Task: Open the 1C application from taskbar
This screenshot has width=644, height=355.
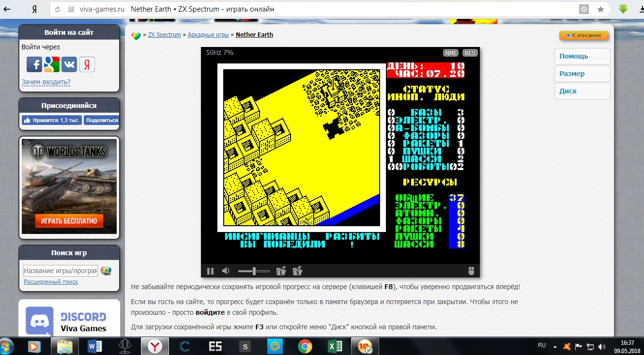Action: [x=365, y=346]
